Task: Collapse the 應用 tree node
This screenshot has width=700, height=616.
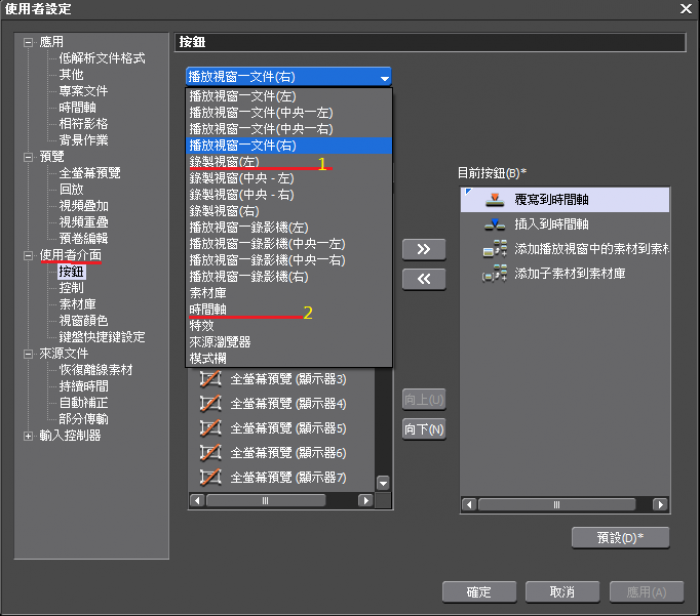Action: [28, 42]
